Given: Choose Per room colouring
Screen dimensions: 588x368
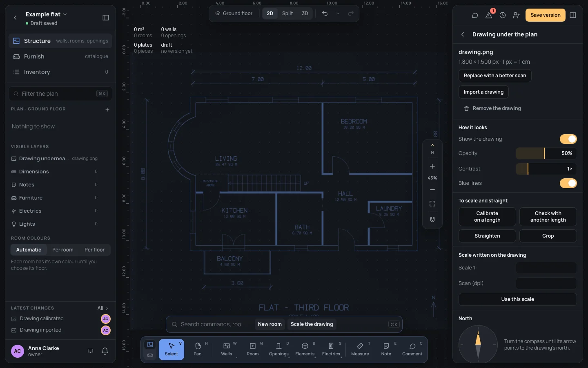Looking at the screenshot, I should pos(63,250).
